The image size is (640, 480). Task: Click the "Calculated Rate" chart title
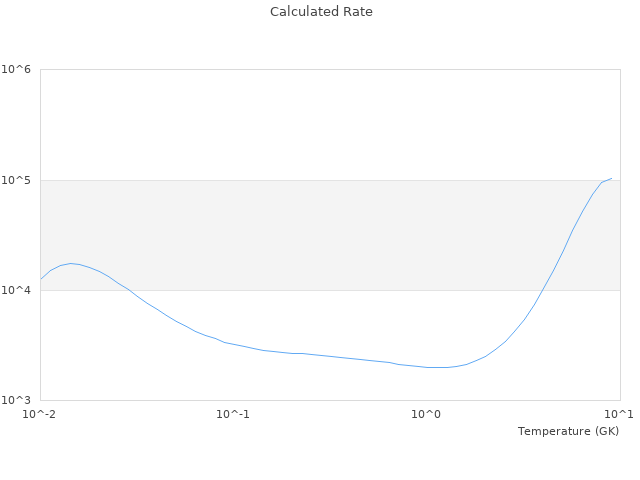(x=320, y=12)
